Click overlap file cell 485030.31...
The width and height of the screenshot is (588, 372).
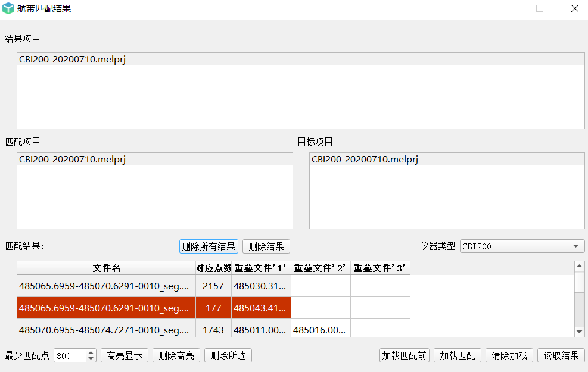261,286
